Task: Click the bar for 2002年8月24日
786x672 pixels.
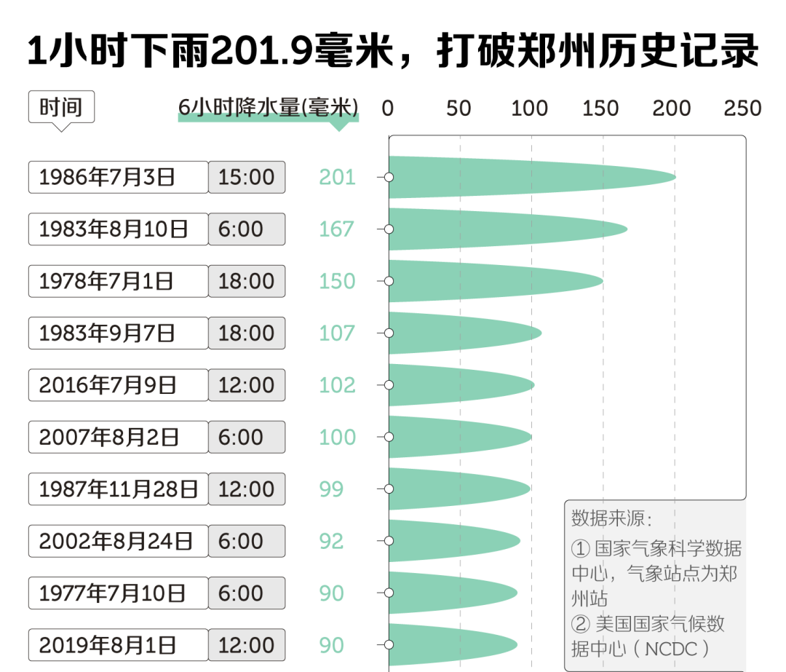Action: [455, 541]
